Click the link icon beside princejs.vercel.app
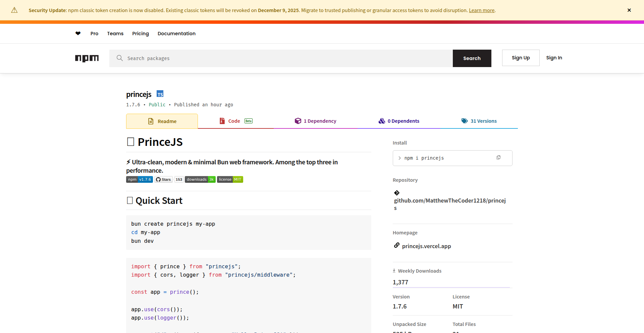This screenshot has height=333, width=644. coord(397,245)
